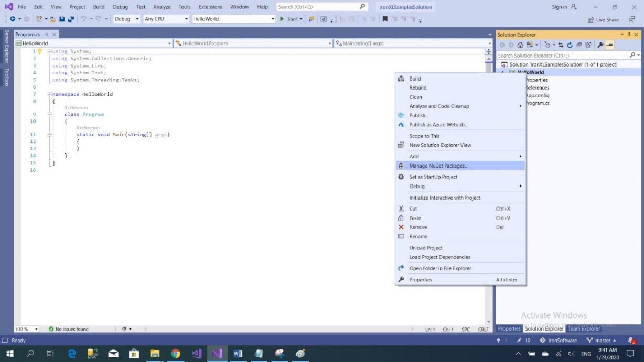Viewport: 644px width, 362px height.
Task: Collapse the class Program code block
Action: [x=49, y=114]
